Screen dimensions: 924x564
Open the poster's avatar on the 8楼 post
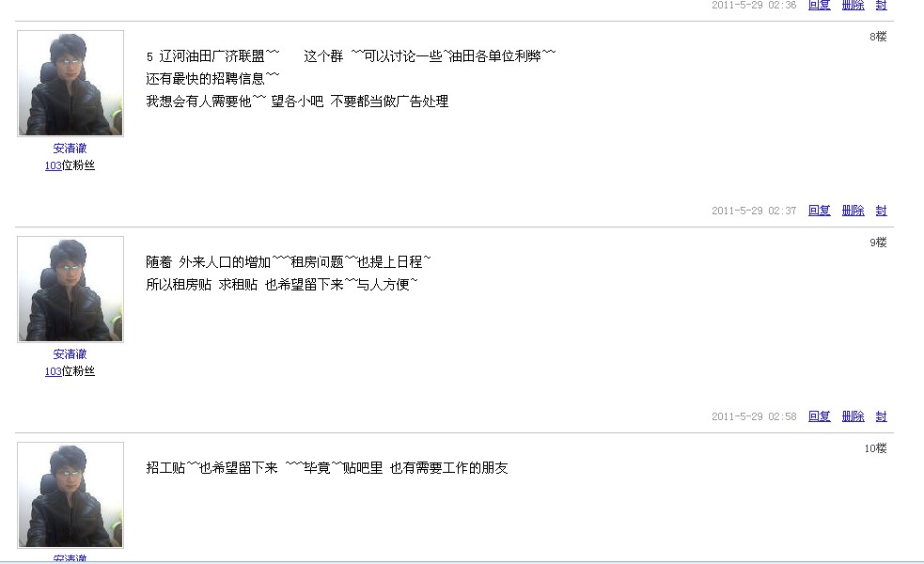(70, 83)
